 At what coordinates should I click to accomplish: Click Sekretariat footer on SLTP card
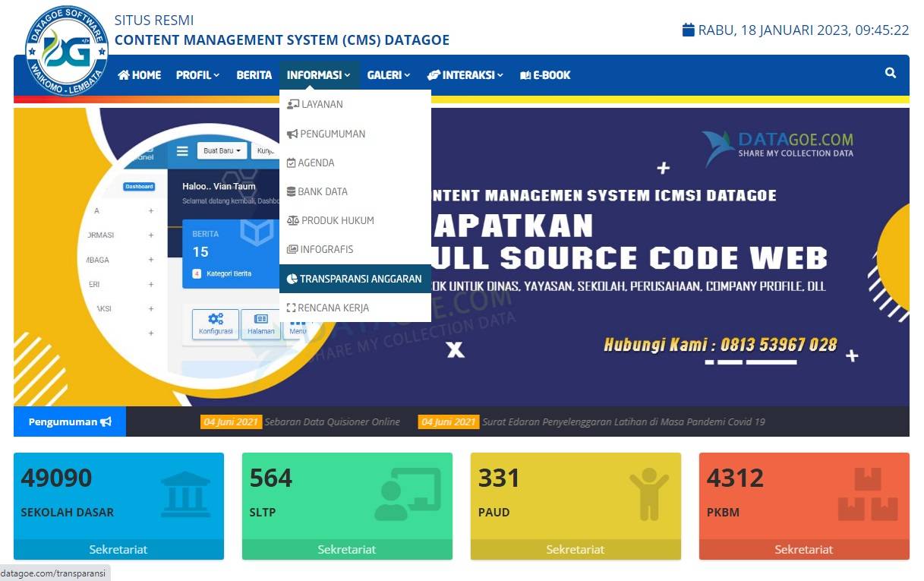coord(347,549)
